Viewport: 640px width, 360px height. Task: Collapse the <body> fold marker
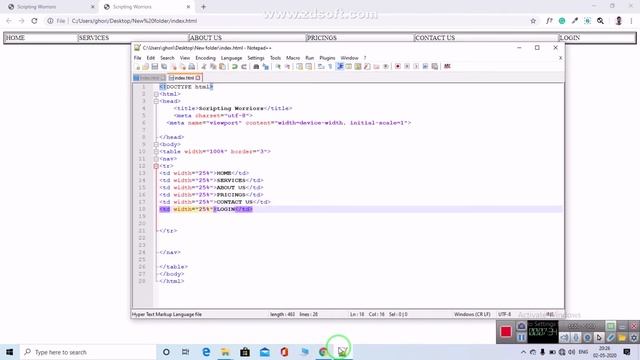(156, 144)
